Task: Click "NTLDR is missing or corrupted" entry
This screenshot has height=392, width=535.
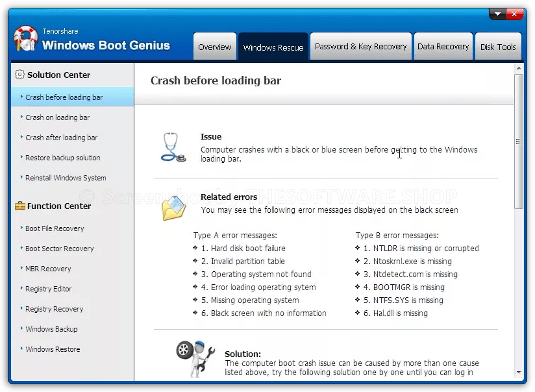Action: click(421, 248)
